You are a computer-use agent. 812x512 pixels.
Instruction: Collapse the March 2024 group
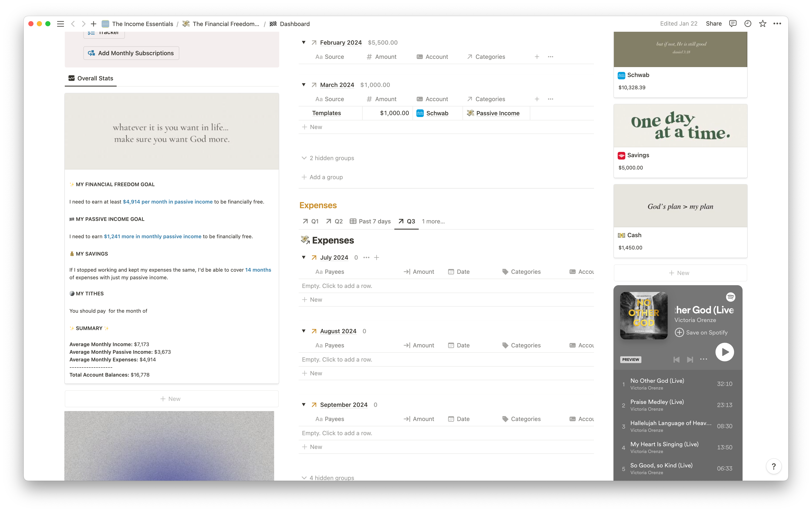tap(304, 85)
